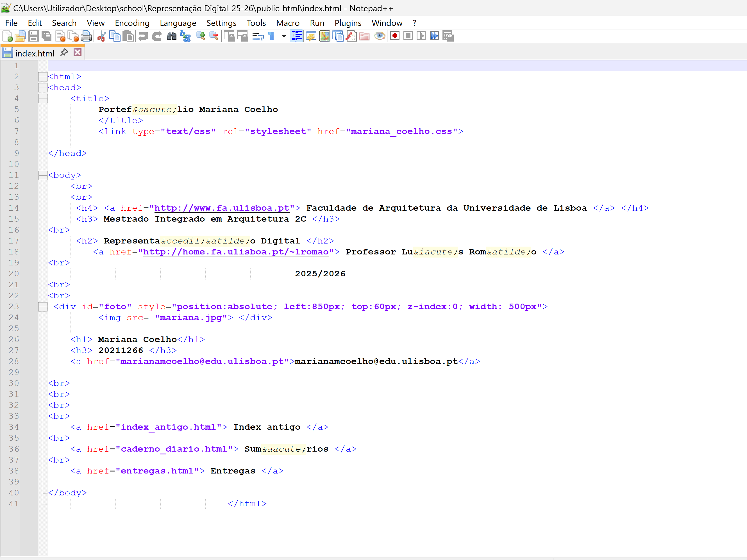Click the Print icon in toolbar
Viewport: 747px width, 560px height.
87,36
